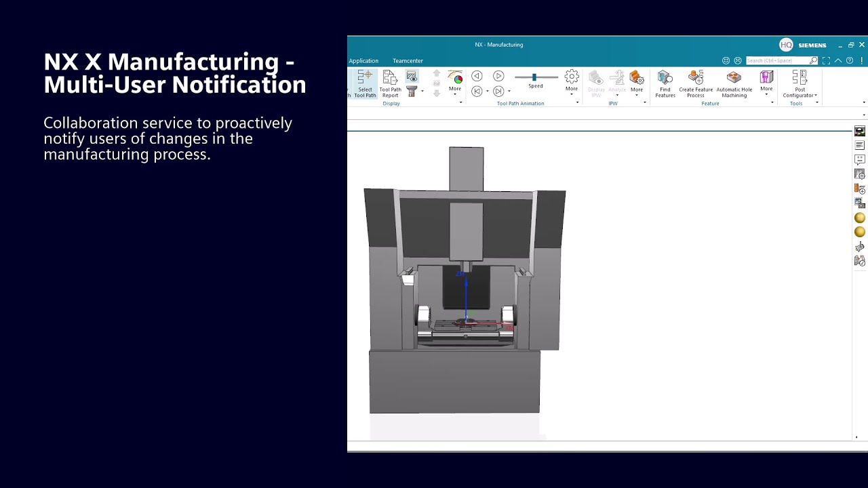
Task: Open the Tool Path Report
Action: pos(390,83)
